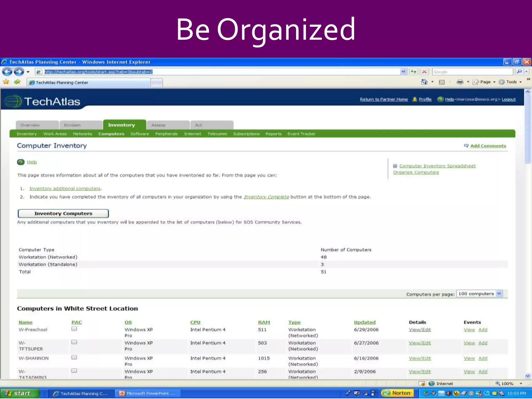This screenshot has width=532, height=399.
Task: Click the green Help question icon
Action: [21, 162]
